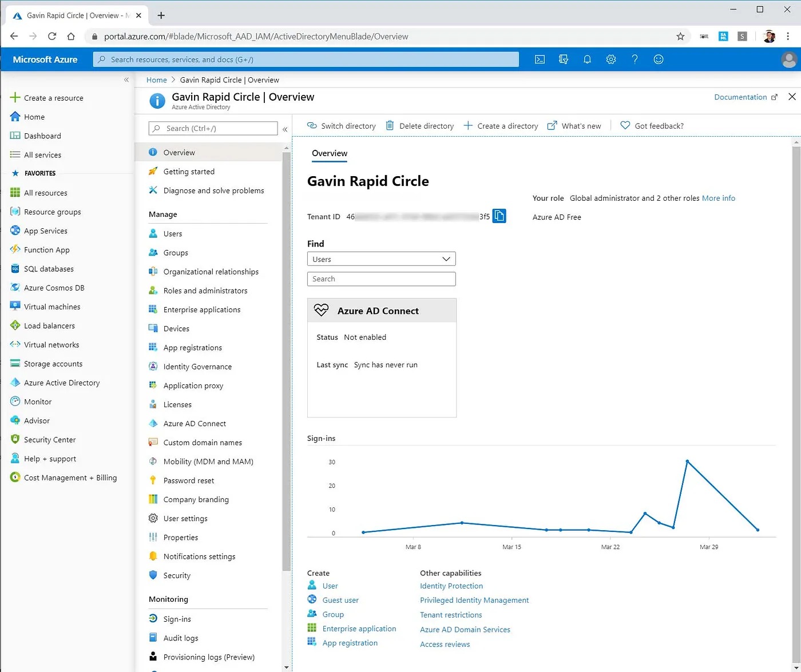The width and height of the screenshot is (801, 672).
Task: Reload the browser page
Action: tap(52, 36)
